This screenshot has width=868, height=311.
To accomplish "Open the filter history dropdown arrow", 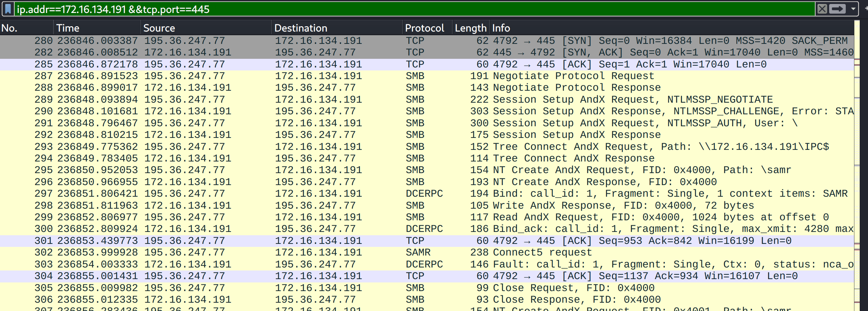I will tap(853, 9).
